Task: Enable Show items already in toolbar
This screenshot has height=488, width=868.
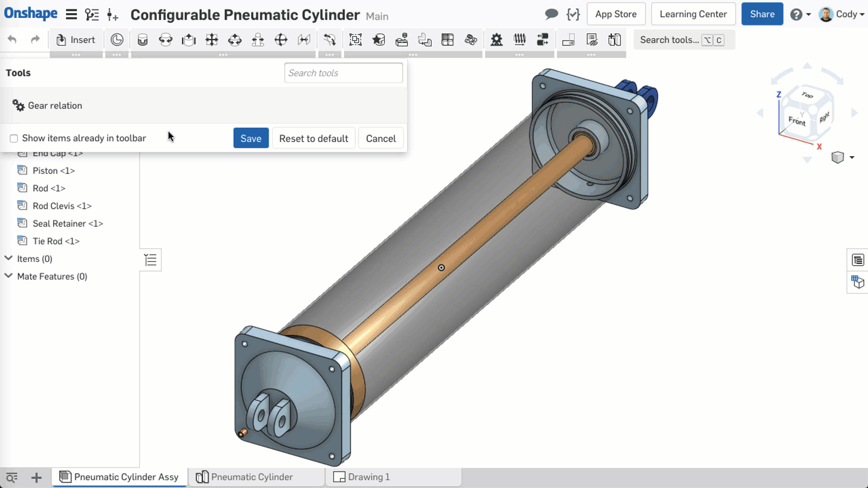Action: tap(14, 139)
